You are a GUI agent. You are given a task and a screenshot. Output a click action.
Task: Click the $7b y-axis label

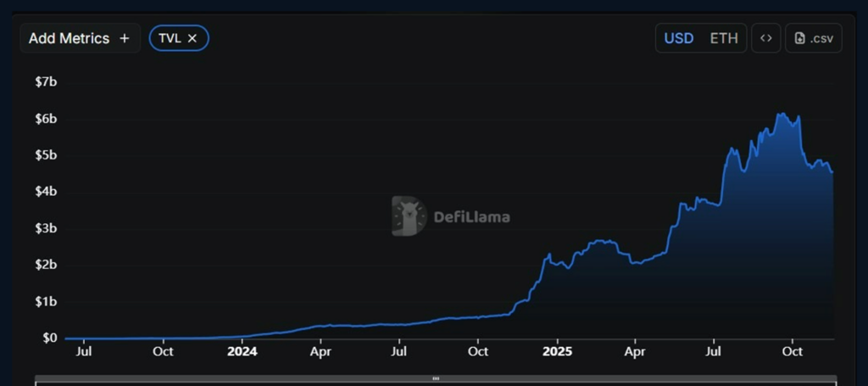pyautogui.click(x=46, y=82)
